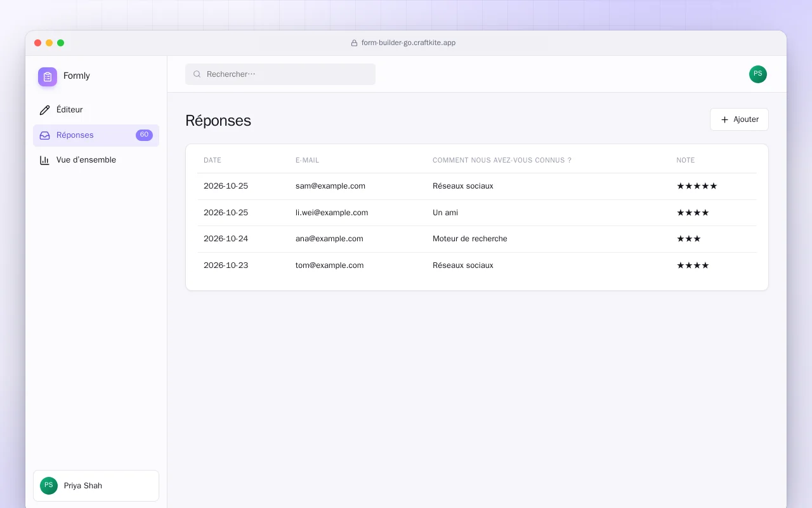
Task: Click the Ajouter button
Action: pyautogui.click(x=739, y=119)
